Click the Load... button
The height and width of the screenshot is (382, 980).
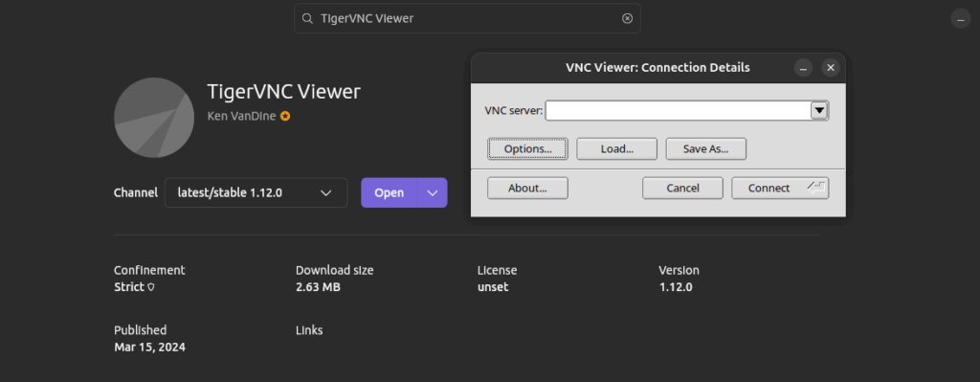[617, 148]
